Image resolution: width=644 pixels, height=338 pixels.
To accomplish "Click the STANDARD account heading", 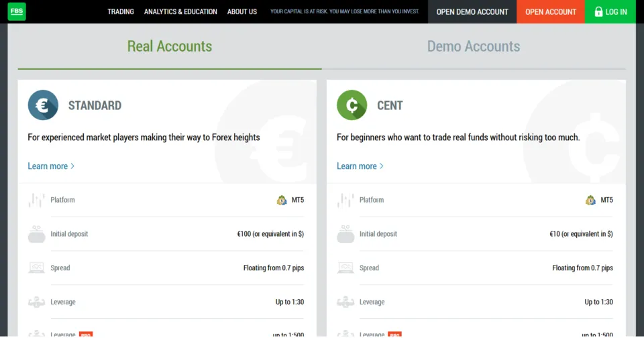I will [95, 105].
